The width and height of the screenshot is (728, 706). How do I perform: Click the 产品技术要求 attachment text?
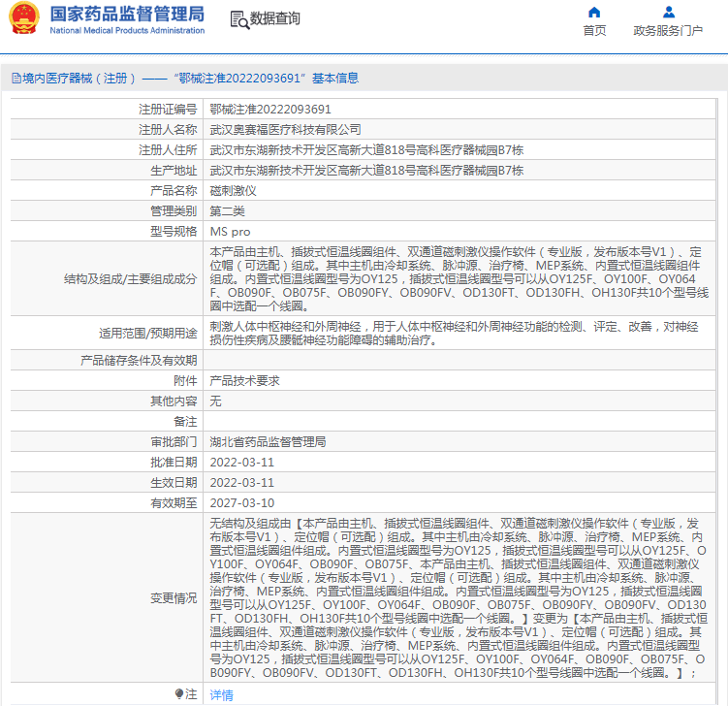(244, 381)
